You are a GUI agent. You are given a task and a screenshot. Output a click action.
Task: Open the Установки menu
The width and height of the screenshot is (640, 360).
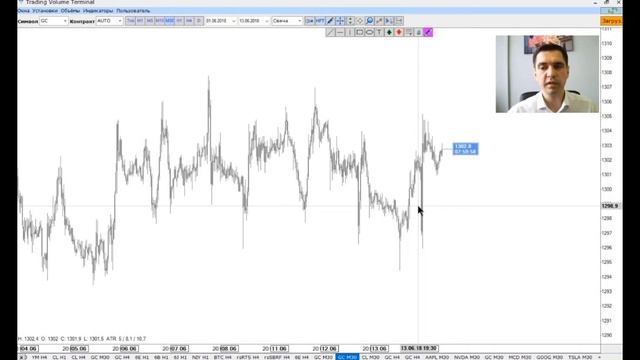(x=45, y=11)
